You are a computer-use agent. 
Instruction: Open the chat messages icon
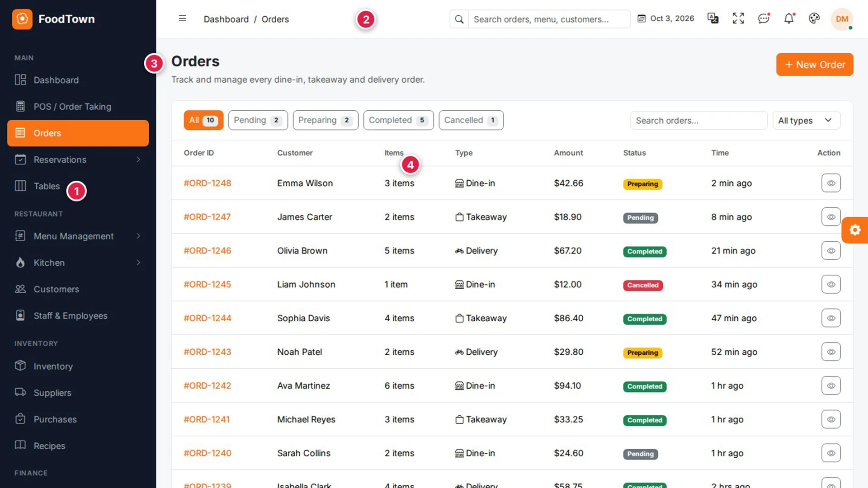coord(764,19)
